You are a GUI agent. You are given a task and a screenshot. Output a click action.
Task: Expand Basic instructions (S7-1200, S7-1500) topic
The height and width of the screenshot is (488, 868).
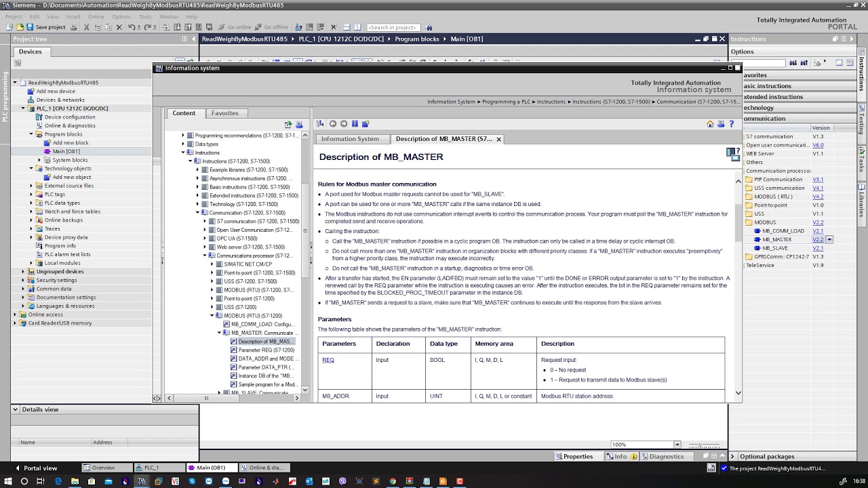(x=197, y=187)
